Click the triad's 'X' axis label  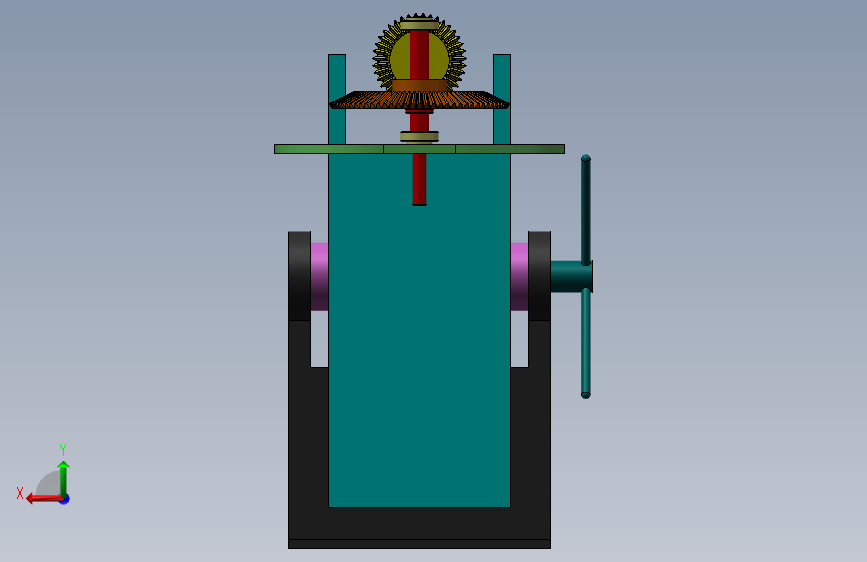(x=20, y=493)
